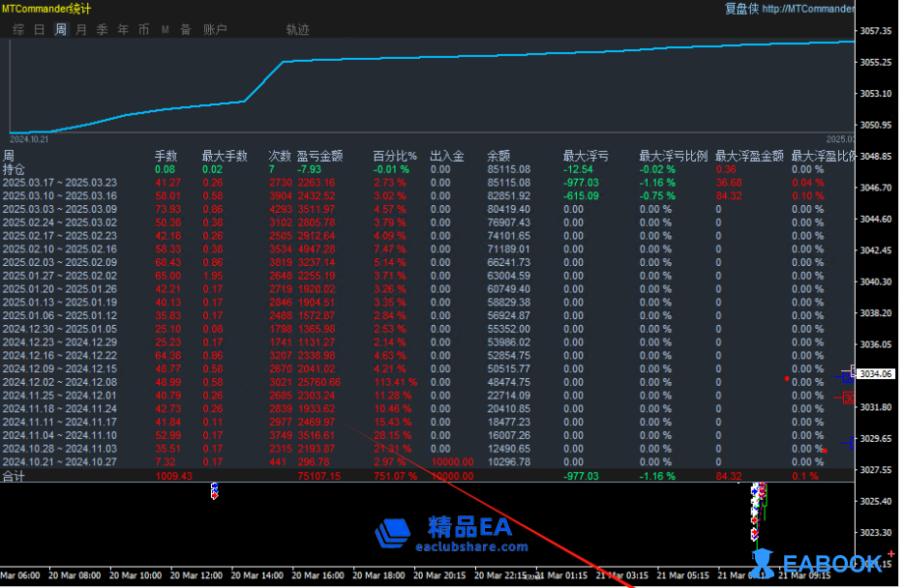Click the EABOOK figure icon

[x=764, y=564]
